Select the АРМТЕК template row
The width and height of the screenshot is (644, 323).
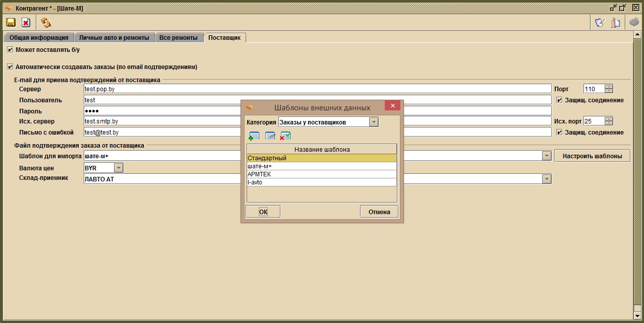point(322,174)
